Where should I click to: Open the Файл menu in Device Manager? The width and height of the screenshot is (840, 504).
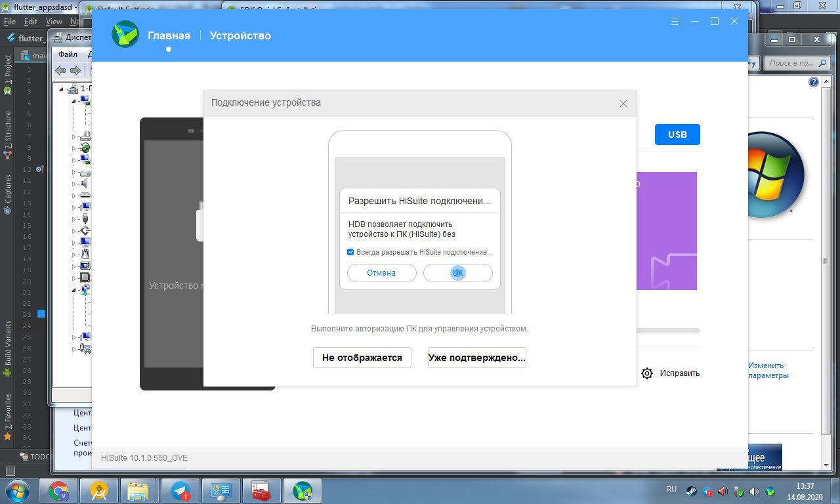point(68,54)
